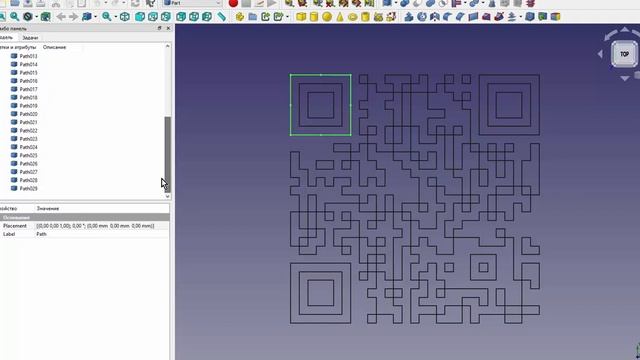Click the Fillet tool
This screenshot has height=360, width=640.
tap(447, 17)
